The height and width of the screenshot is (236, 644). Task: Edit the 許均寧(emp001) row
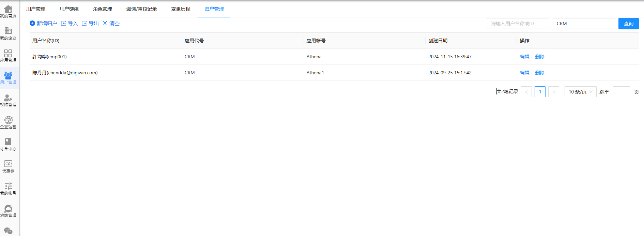coord(524,57)
